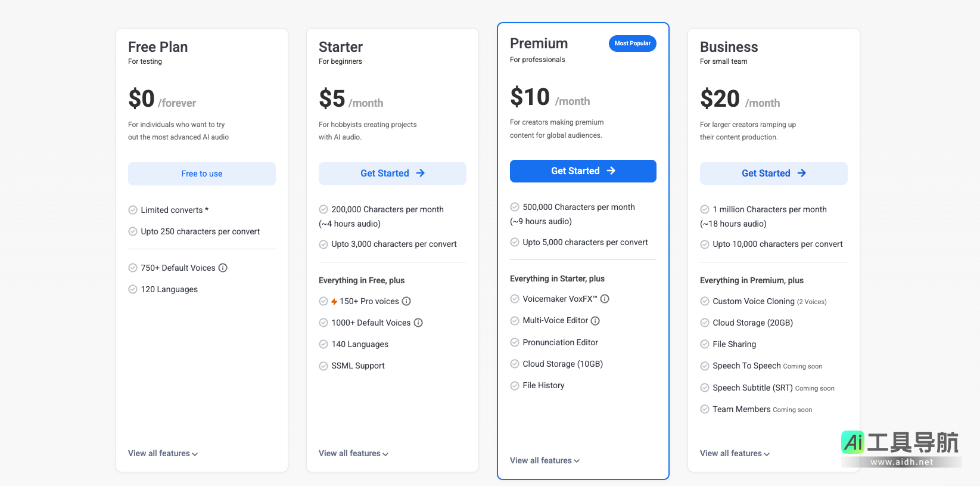Expand View all features in Starter plan
The height and width of the screenshot is (486, 980).
point(353,454)
